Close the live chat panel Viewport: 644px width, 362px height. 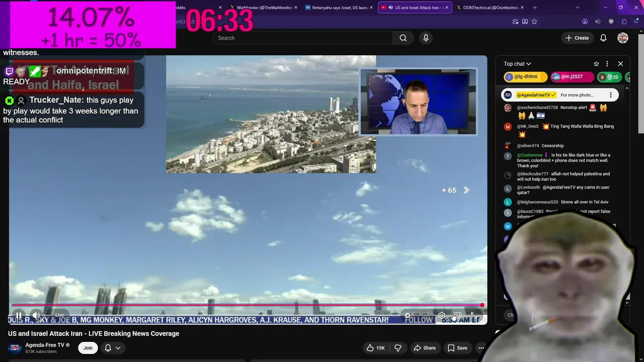click(x=620, y=64)
